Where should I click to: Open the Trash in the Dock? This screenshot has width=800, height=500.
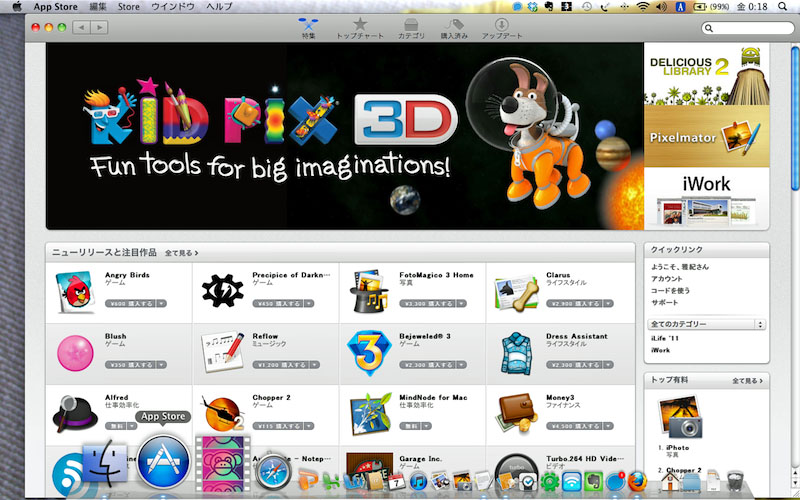point(735,481)
